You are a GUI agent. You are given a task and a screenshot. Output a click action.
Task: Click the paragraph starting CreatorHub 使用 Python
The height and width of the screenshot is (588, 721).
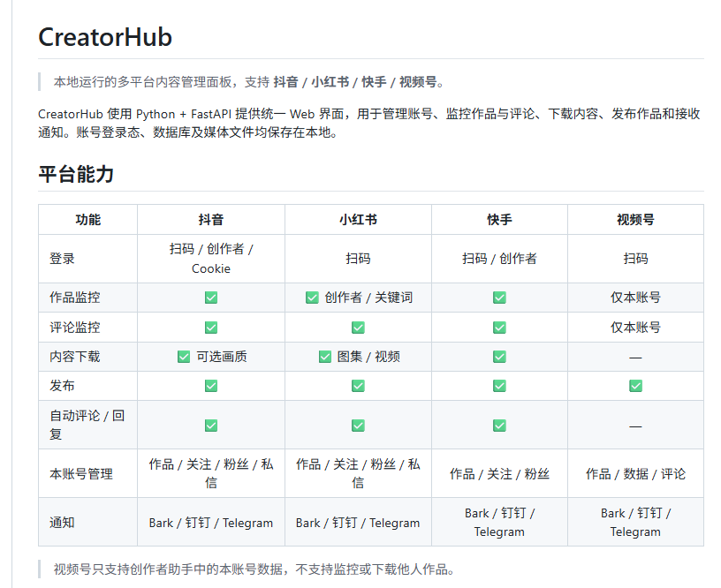click(x=369, y=123)
